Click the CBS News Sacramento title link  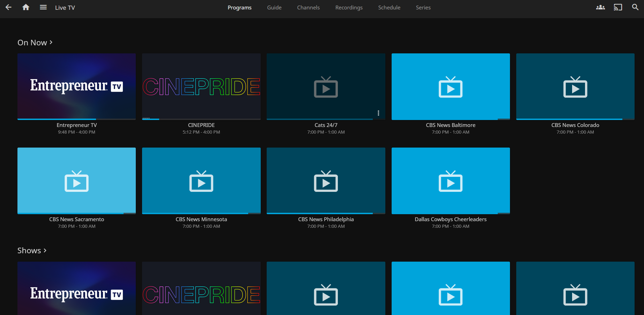pos(76,219)
